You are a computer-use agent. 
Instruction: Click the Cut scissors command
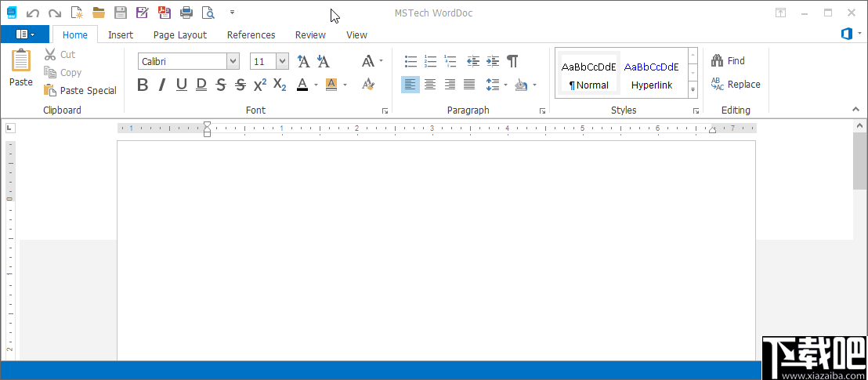(x=60, y=54)
